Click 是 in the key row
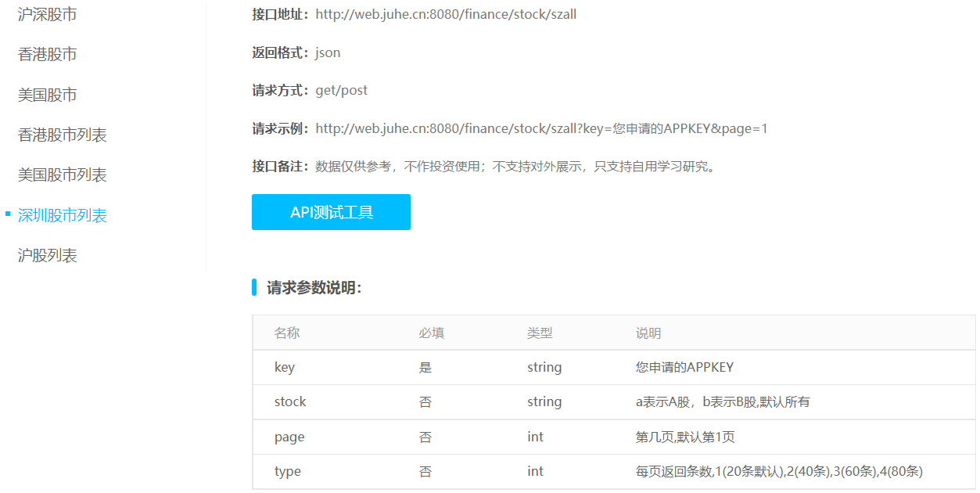980x493 pixels. [425, 367]
